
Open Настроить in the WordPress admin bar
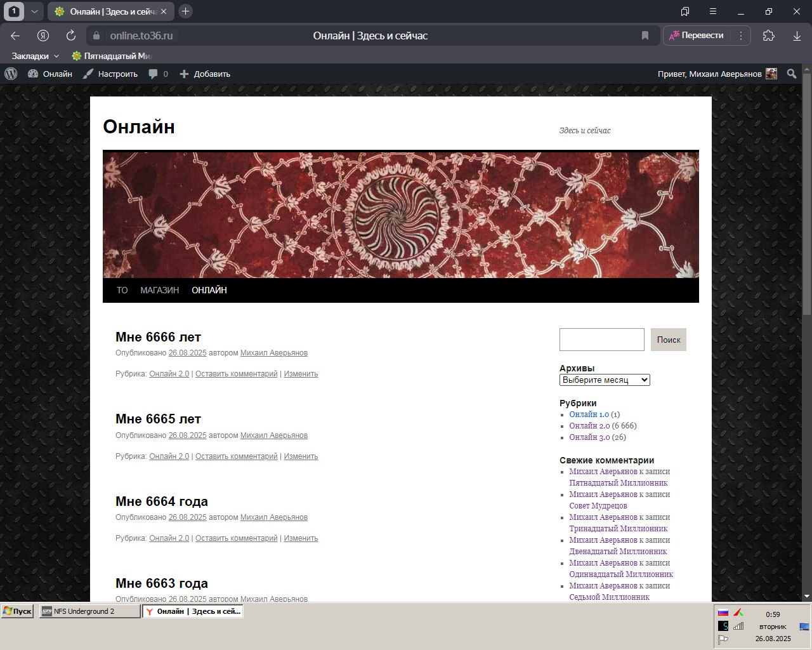click(110, 74)
